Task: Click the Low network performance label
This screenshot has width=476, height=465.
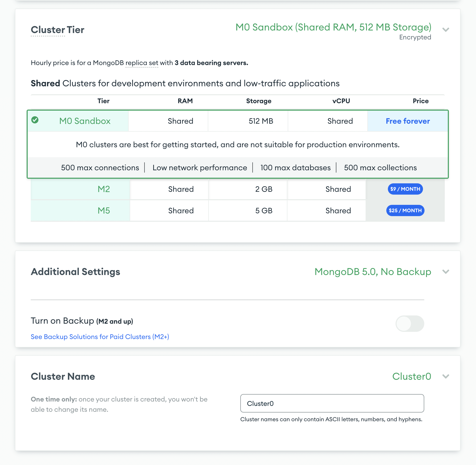Action: pyautogui.click(x=200, y=168)
